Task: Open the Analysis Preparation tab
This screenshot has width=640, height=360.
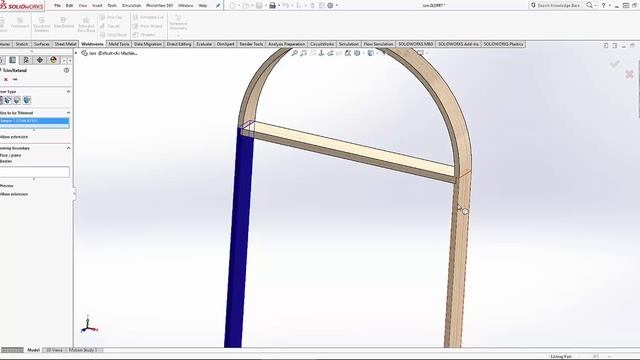Action: pos(287,44)
